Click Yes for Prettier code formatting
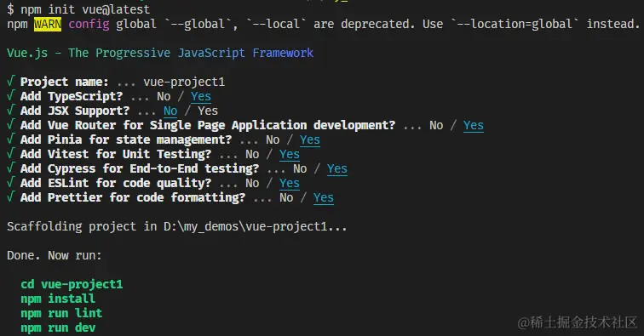The height and width of the screenshot is (336, 644). (x=324, y=197)
